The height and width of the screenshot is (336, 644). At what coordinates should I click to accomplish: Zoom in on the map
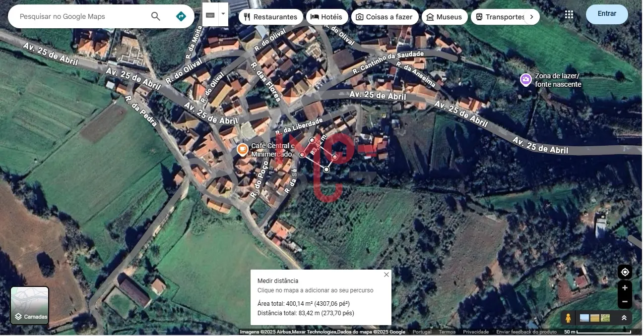[625, 288]
